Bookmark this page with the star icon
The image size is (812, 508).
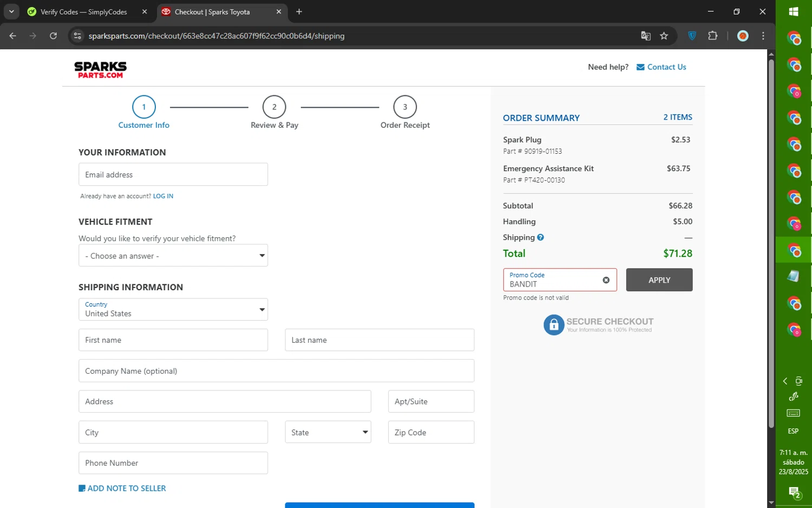click(x=664, y=36)
